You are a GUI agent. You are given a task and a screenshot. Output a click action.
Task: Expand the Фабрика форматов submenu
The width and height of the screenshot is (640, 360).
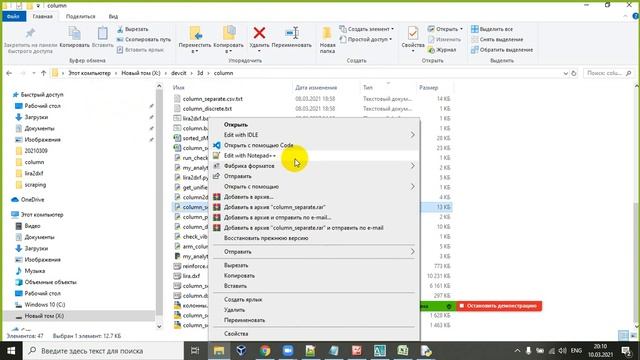click(314, 166)
